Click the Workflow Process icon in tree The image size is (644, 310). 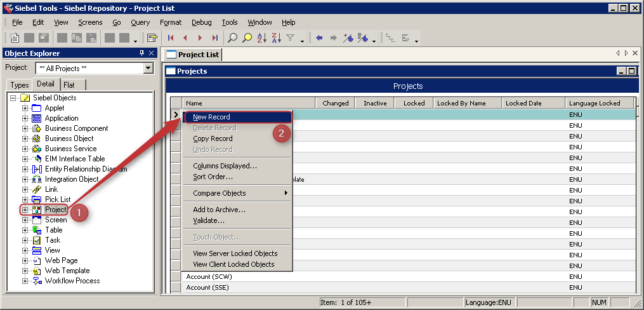[37, 281]
